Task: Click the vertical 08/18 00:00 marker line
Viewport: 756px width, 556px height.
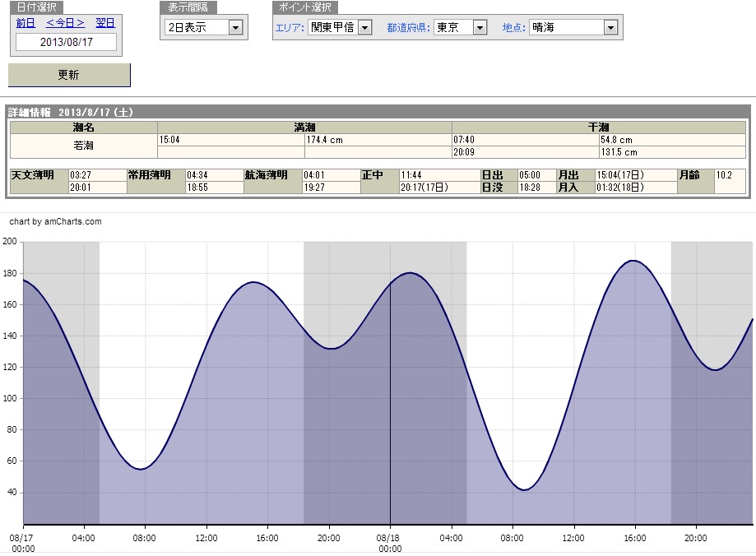Action: click(390, 403)
